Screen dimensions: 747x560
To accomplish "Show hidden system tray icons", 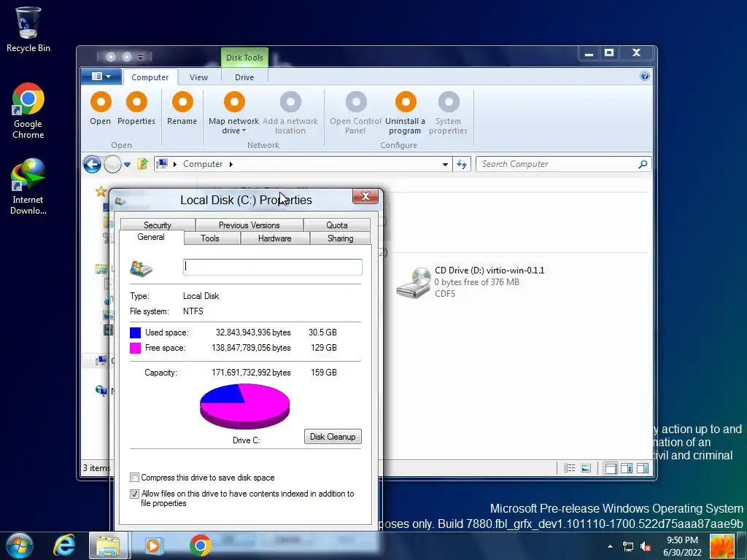I will tap(611, 547).
